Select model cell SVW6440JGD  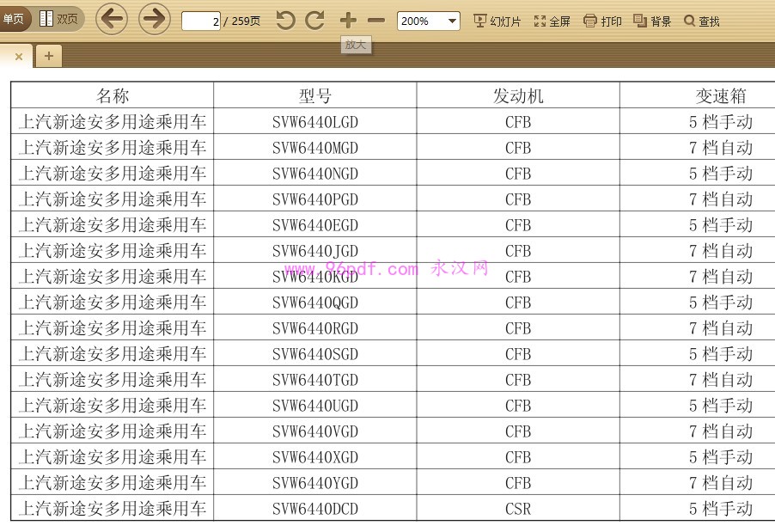[315, 250]
